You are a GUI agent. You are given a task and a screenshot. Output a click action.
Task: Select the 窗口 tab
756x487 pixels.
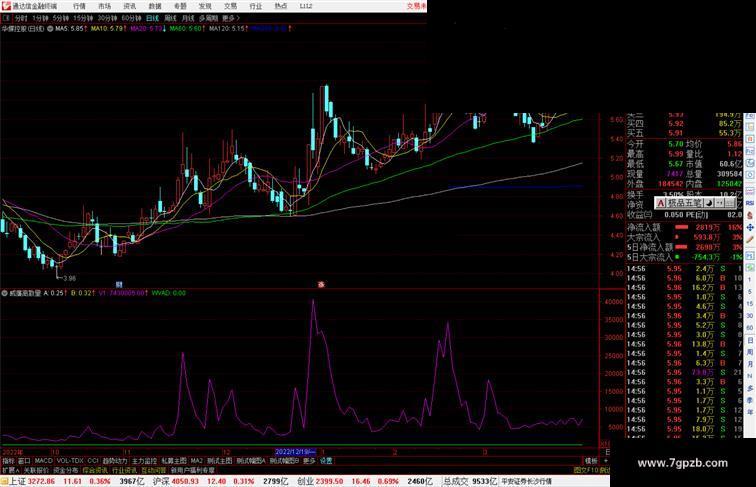[x=24, y=461]
